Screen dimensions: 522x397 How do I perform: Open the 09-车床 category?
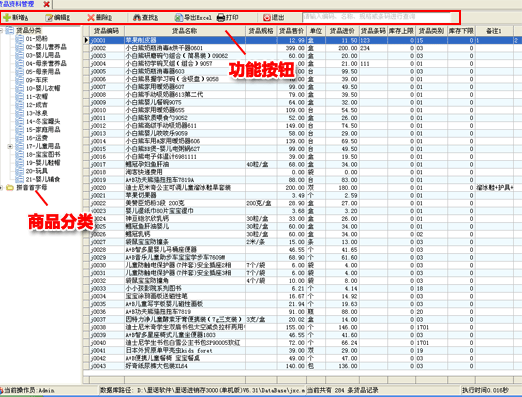(37, 80)
